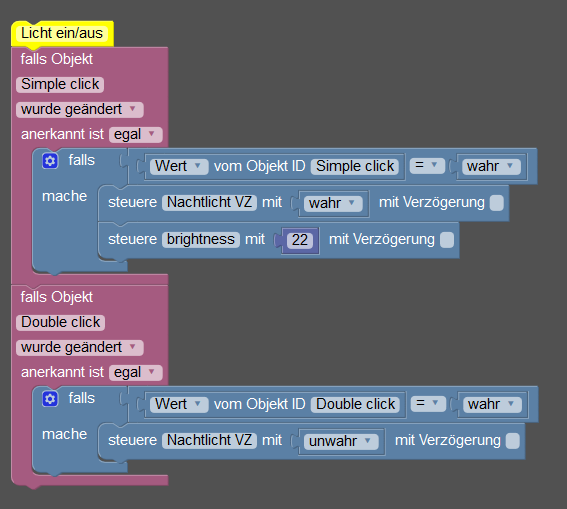Edit brightness value field 22

tap(300, 240)
